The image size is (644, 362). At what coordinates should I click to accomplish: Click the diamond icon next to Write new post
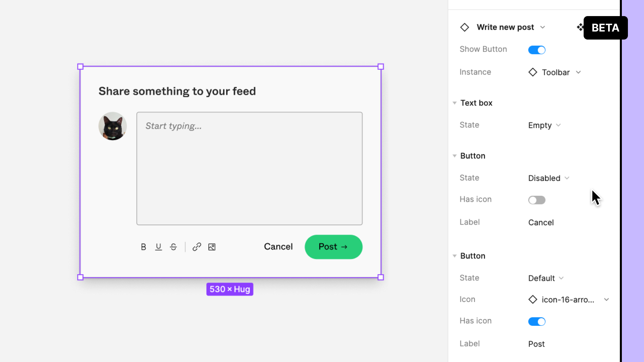click(465, 27)
